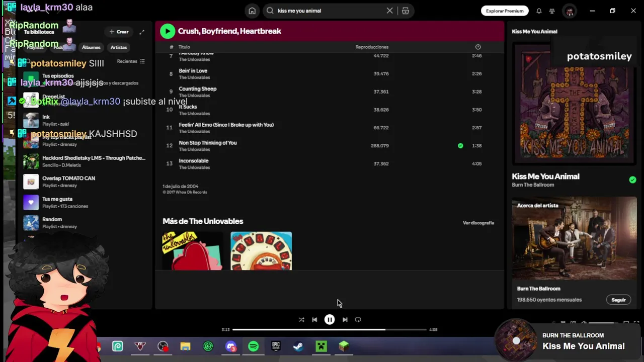Filter library by Álbumes
644x362 pixels.
(91, 47)
